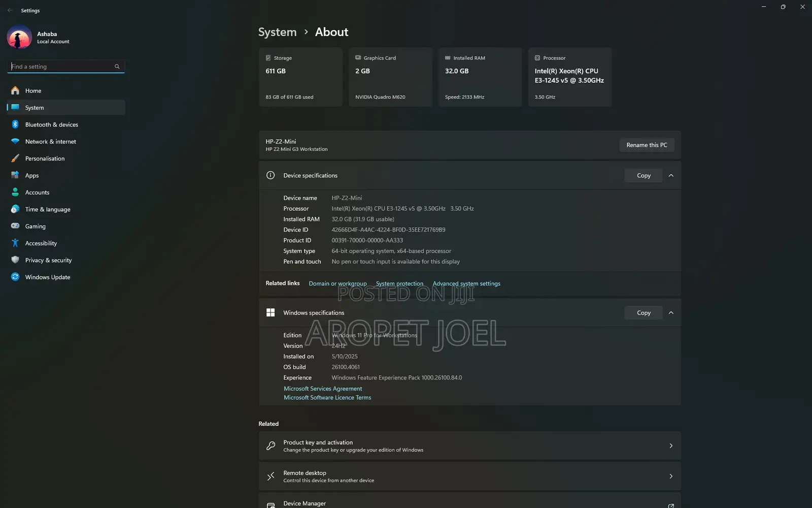812x508 pixels.
Task: Click the System type value text
Action: click(391, 251)
